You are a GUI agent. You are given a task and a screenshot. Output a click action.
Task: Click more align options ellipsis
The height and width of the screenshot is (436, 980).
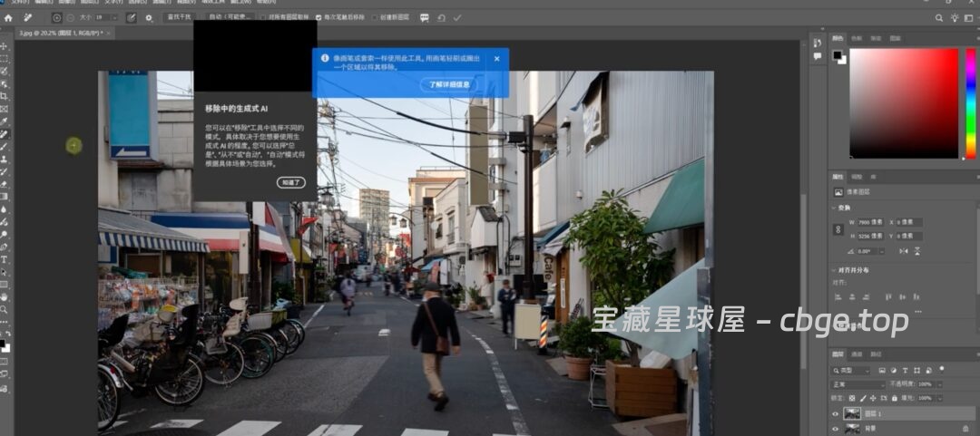point(917,311)
